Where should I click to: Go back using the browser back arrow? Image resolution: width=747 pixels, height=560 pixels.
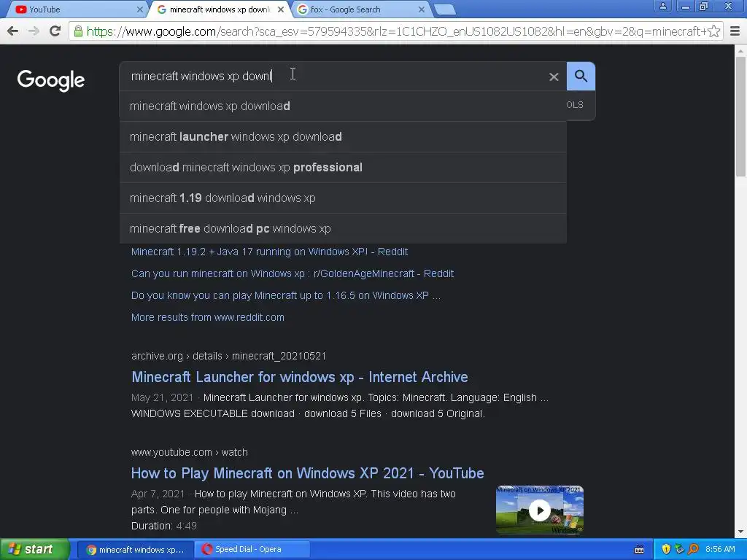tap(13, 31)
